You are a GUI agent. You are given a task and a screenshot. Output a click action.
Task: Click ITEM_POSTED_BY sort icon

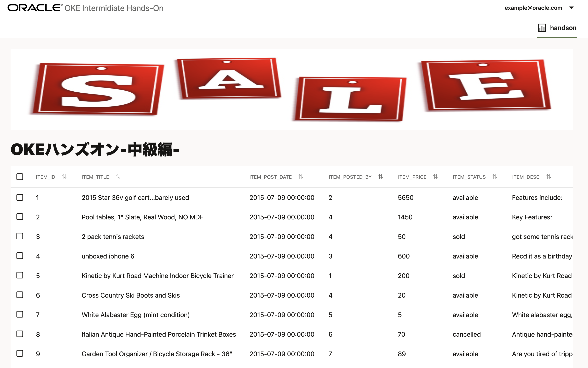[x=381, y=177]
